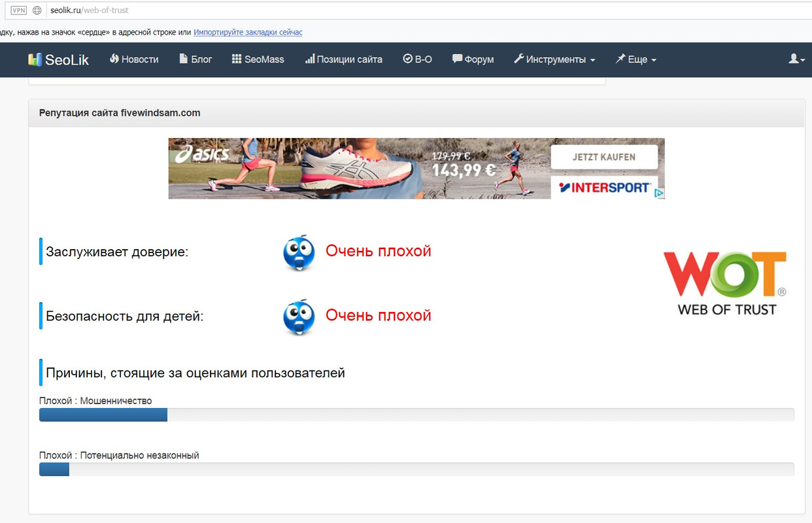Click Очень плохой next to Безопасность для детей
This screenshot has height=523, width=812.
(379, 315)
